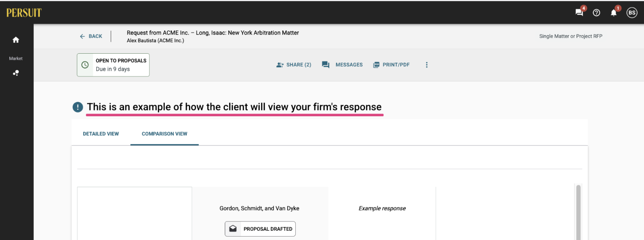644x240 pixels.
Task: Open the notifications bell icon
Action: (614, 13)
